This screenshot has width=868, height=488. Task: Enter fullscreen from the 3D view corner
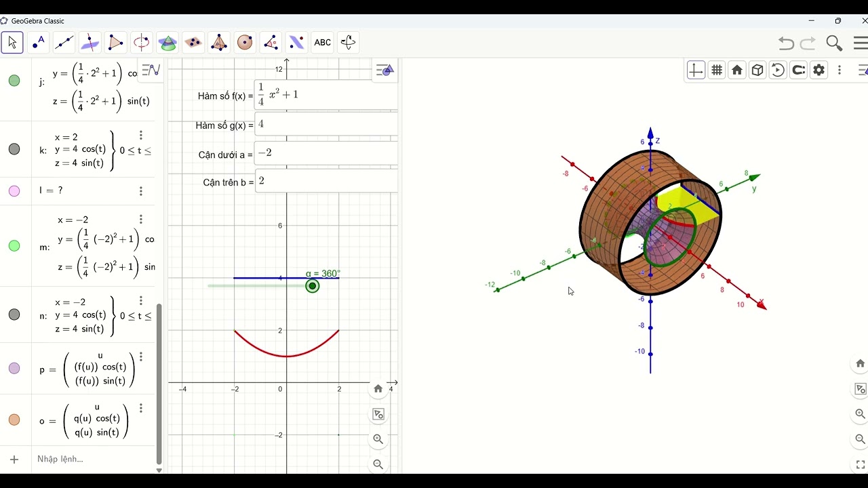860,465
